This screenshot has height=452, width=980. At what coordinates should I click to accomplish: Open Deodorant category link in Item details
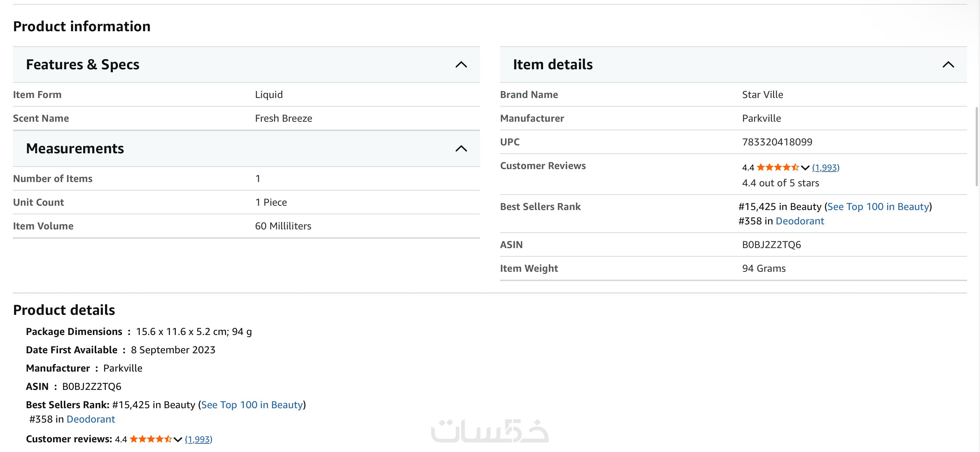click(x=800, y=221)
